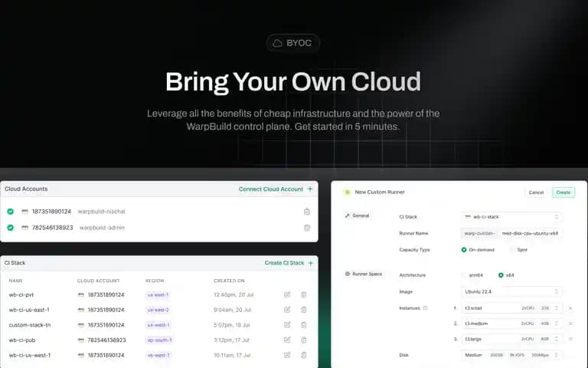Click plus icon beside Connect Cloud Account
The image size is (588, 368).
tap(310, 189)
